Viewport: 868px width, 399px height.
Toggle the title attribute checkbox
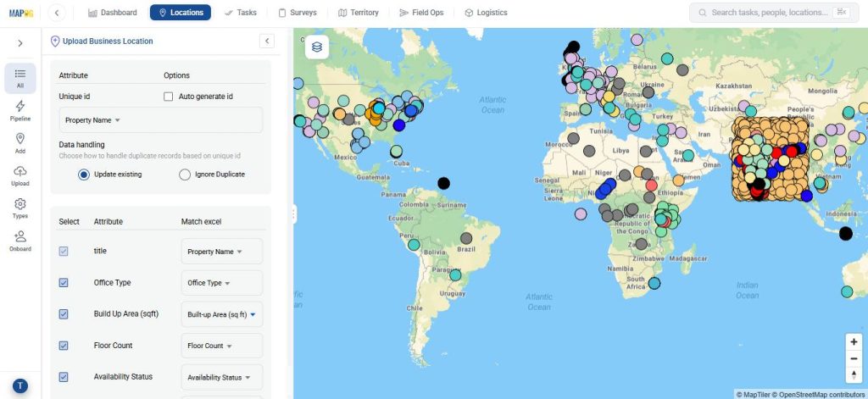[64, 252]
